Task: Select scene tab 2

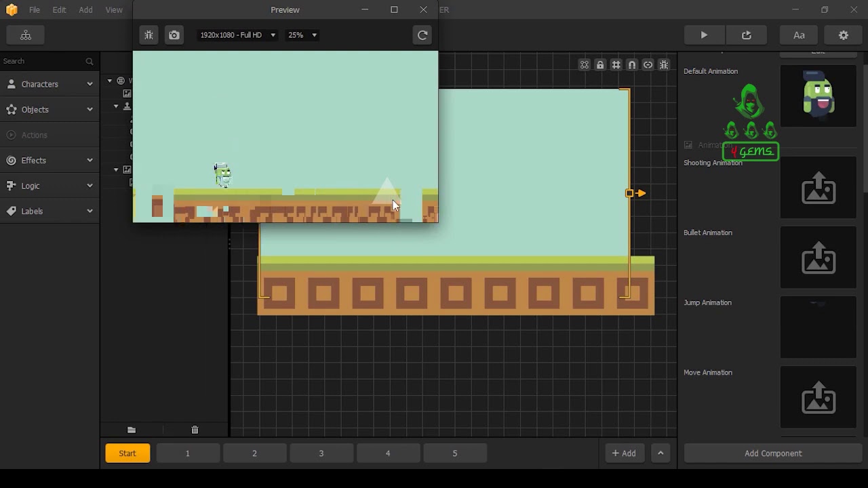Action: (254, 453)
